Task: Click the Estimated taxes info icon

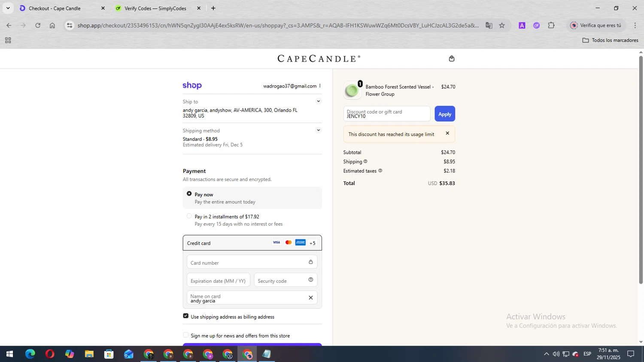Action: [380, 170]
